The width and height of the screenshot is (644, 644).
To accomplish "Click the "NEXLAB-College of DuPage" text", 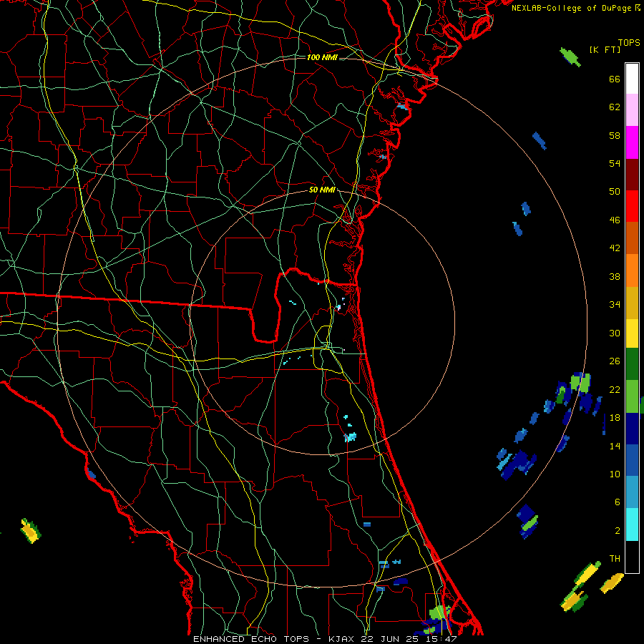I will tap(571, 8).
